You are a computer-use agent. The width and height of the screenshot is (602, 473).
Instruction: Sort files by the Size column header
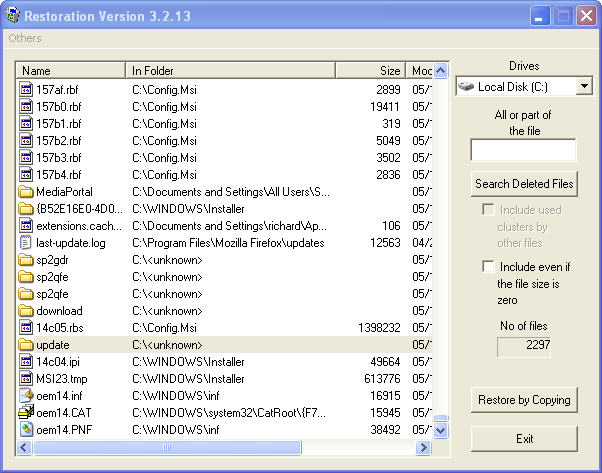tap(370, 71)
